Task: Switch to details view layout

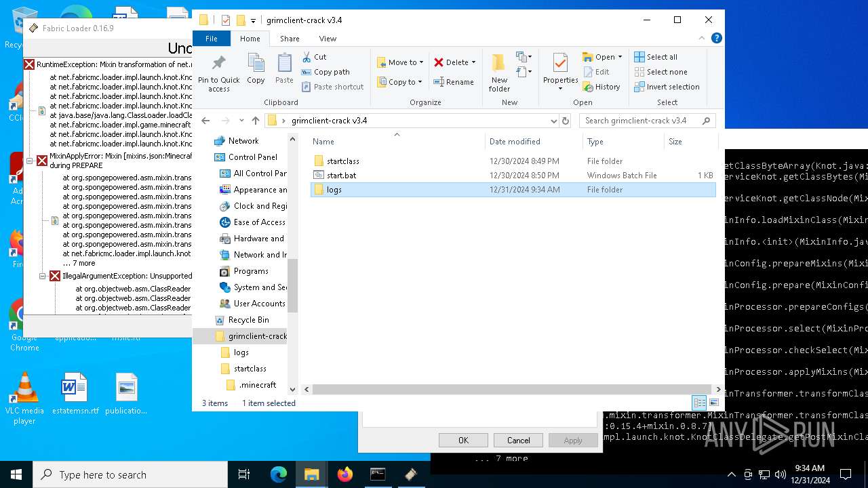Action: point(699,403)
